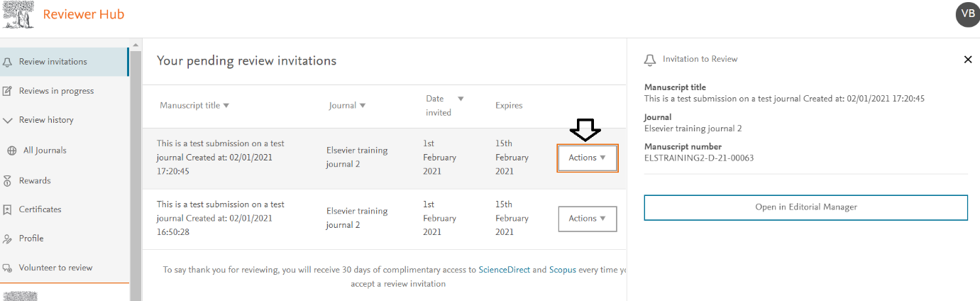
Task: Click Open in Editorial Manager button
Action: (806, 207)
